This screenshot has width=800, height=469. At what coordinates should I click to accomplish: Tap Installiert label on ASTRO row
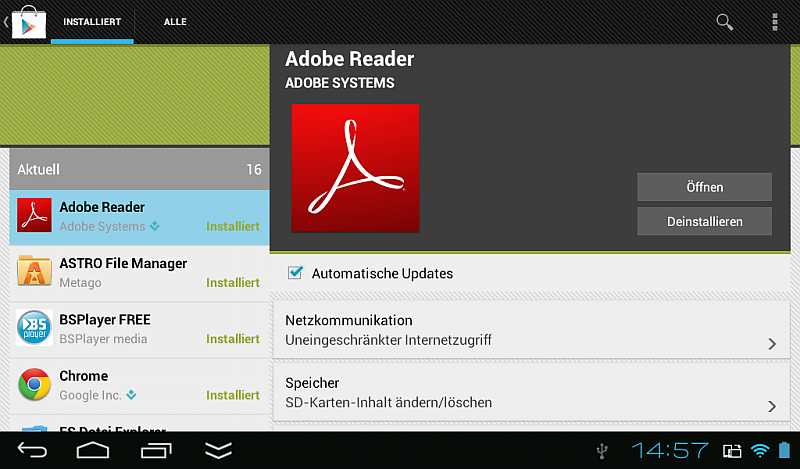(233, 282)
